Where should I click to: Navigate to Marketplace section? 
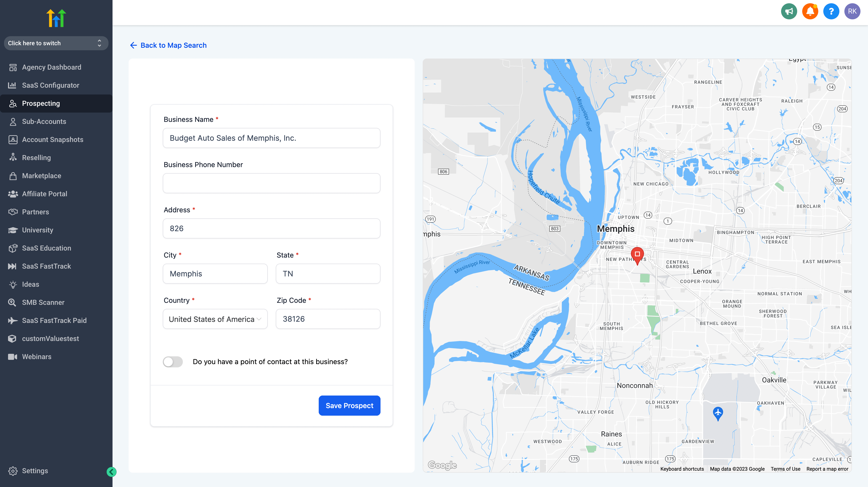pyautogui.click(x=42, y=175)
